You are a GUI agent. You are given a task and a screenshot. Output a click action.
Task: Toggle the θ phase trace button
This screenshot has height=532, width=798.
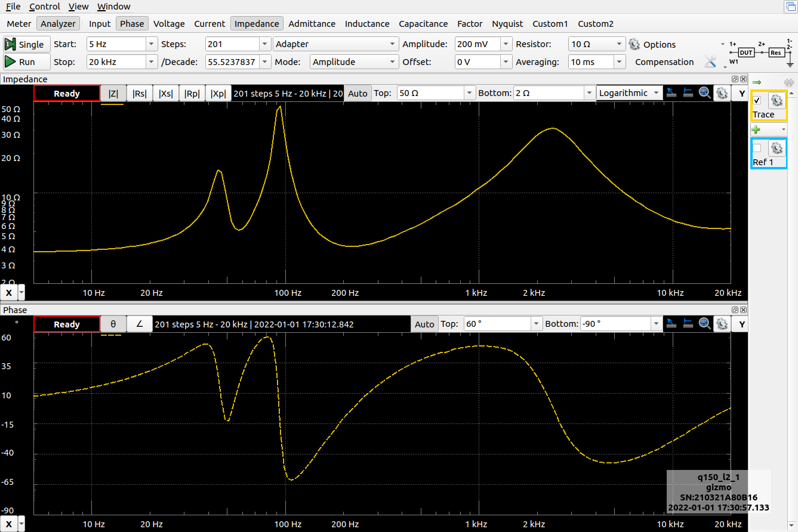point(113,324)
